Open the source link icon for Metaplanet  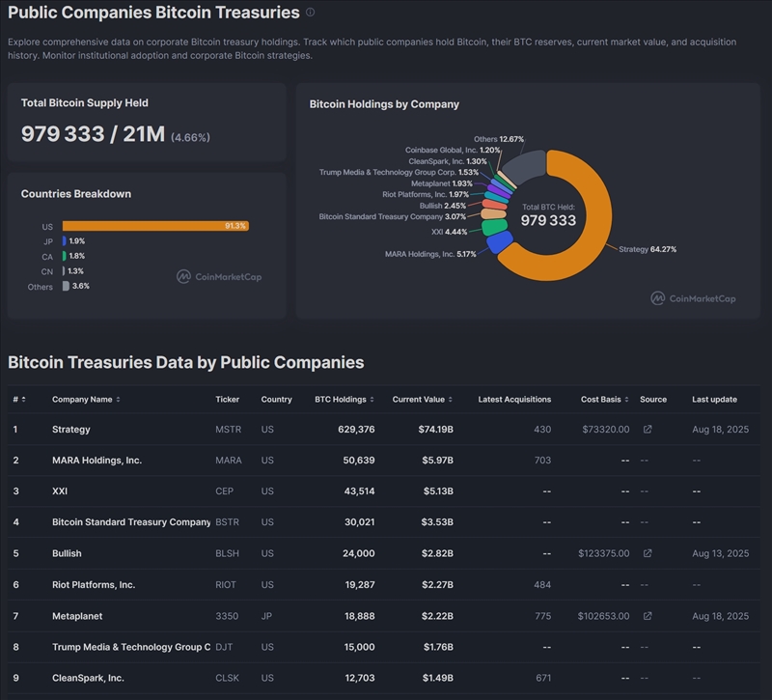648,616
